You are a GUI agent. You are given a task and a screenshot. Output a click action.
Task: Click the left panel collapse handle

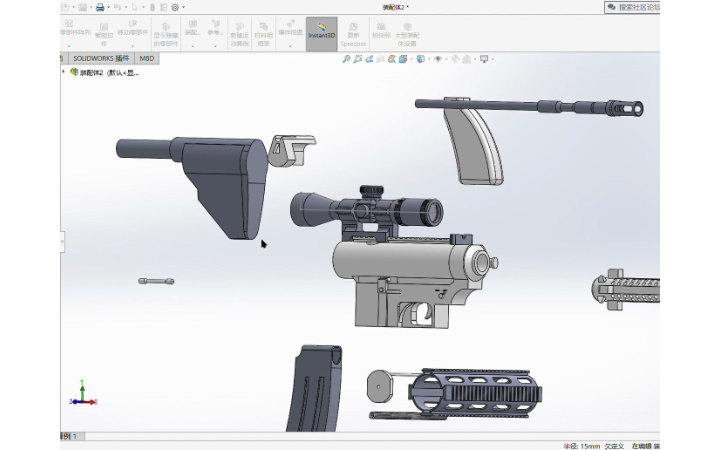(x=62, y=241)
